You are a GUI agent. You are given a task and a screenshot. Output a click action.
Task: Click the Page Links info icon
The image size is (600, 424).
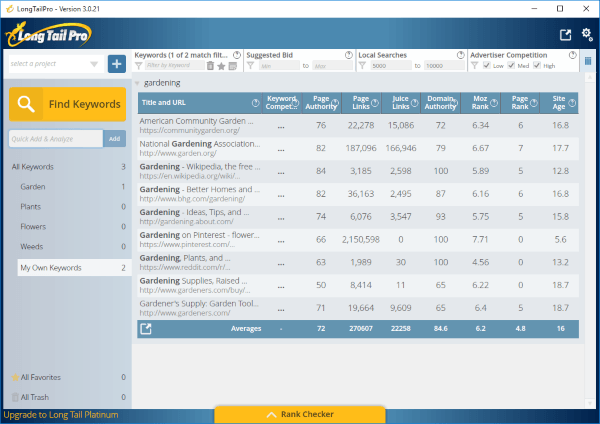pos(375,103)
